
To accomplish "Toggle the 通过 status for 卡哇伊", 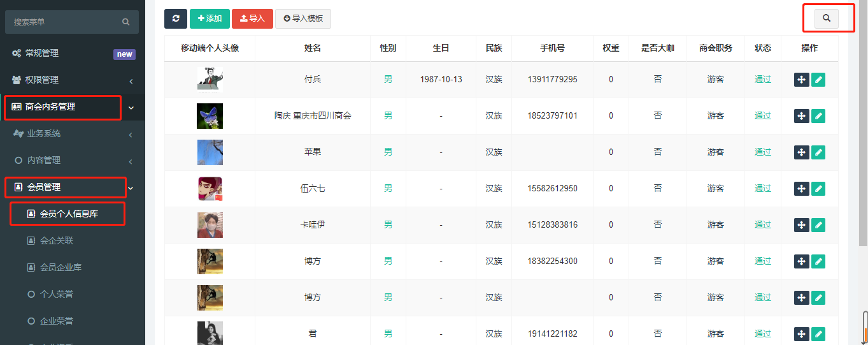I will point(762,225).
